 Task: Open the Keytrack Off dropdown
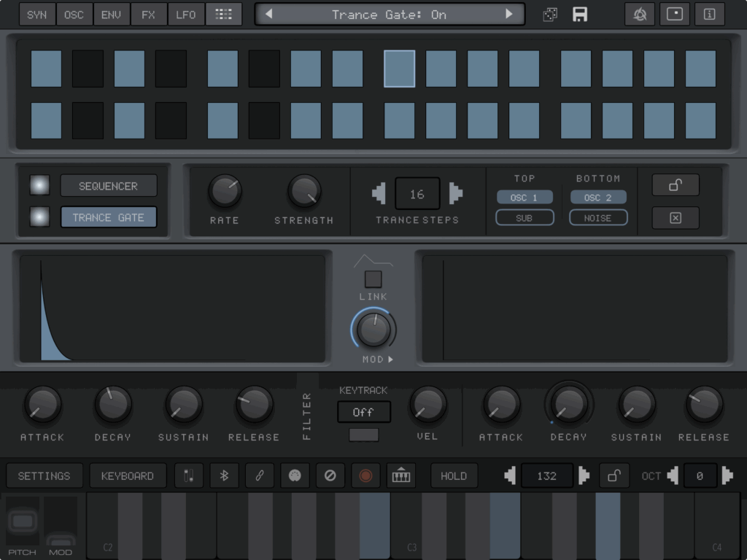click(x=363, y=412)
